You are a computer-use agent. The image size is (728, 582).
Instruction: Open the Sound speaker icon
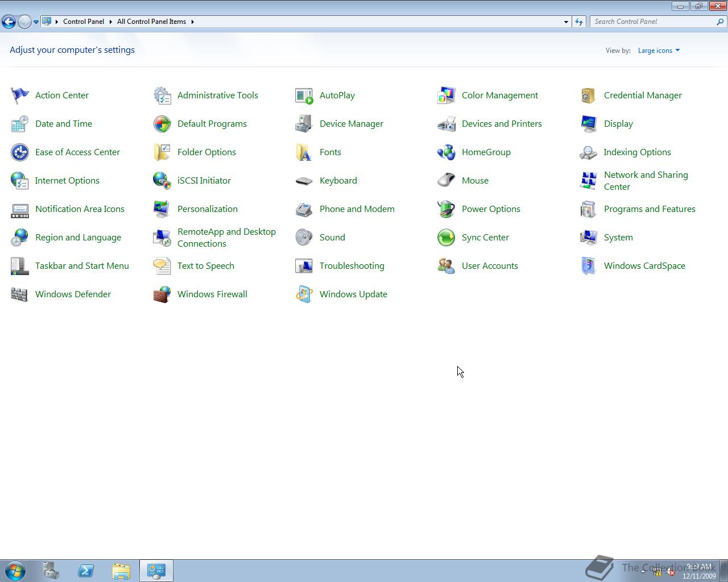pos(304,238)
